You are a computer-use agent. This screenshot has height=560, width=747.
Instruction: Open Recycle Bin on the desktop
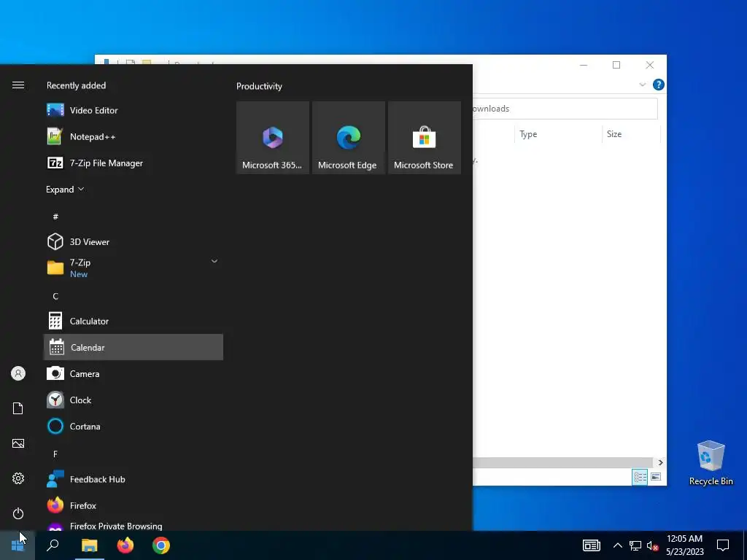pos(711,463)
